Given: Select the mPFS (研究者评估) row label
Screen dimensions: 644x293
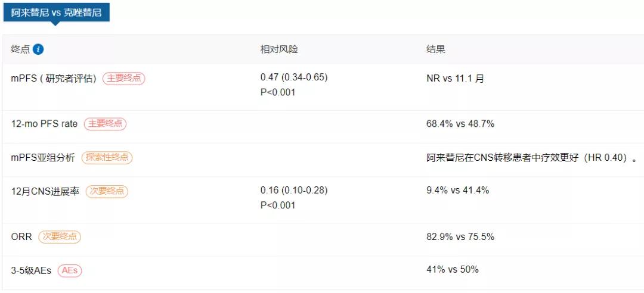Looking at the screenshot, I should [x=54, y=79].
